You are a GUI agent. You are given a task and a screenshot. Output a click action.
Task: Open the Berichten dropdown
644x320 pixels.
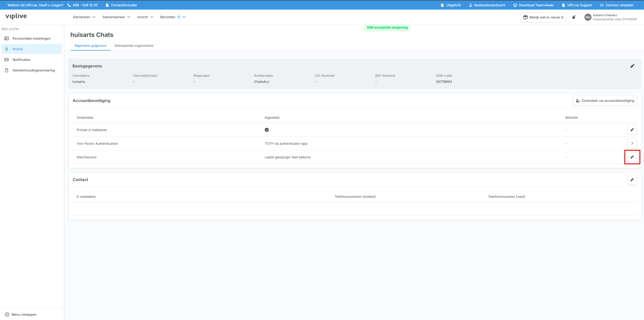point(173,17)
